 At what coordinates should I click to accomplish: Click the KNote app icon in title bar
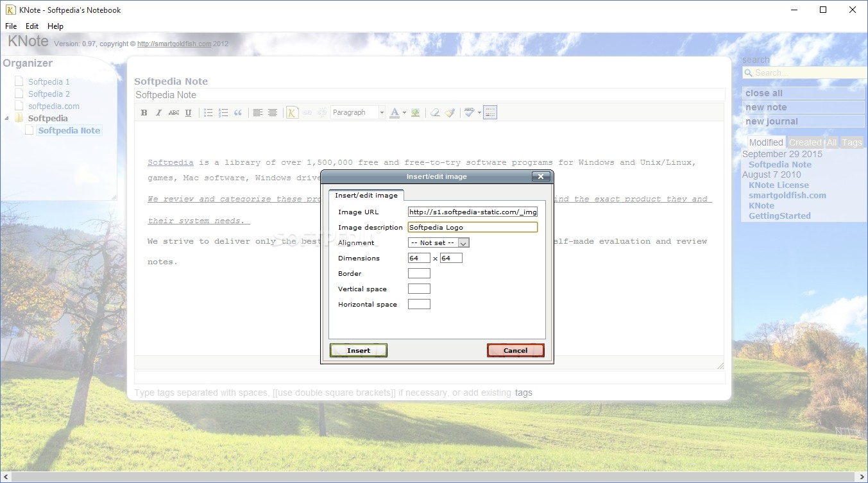10,10
